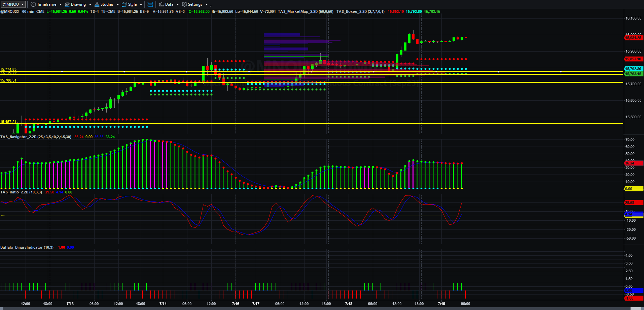The width and height of the screenshot is (644, 310).
Task: Click the Settings gear icon
Action: 184,4
